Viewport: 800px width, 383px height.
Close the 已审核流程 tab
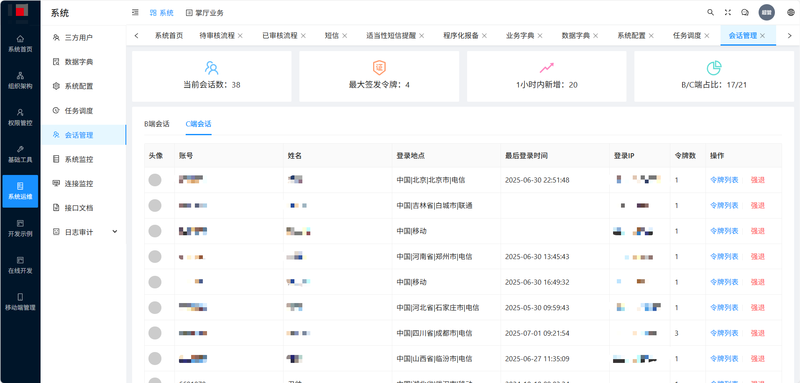pyautogui.click(x=303, y=36)
